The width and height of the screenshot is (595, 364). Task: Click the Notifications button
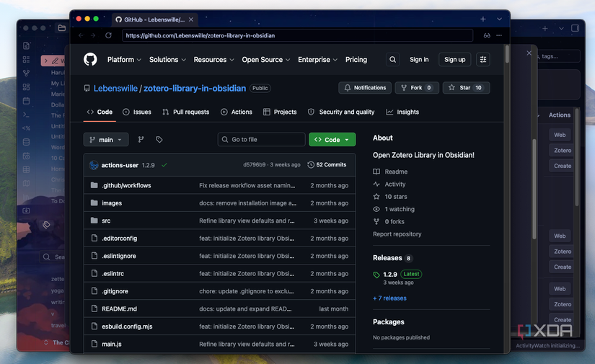point(365,88)
